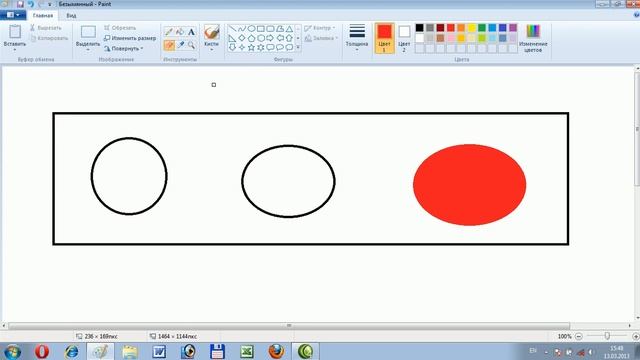Screen dimensions: 640x360
Task: Pick the green color swatch
Action: click(482, 28)
